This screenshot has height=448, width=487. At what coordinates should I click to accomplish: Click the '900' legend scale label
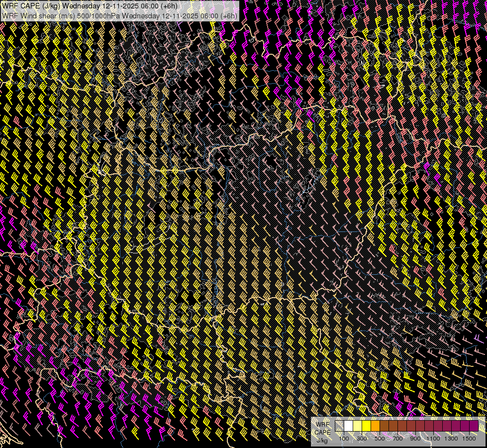tap(415, 439)
